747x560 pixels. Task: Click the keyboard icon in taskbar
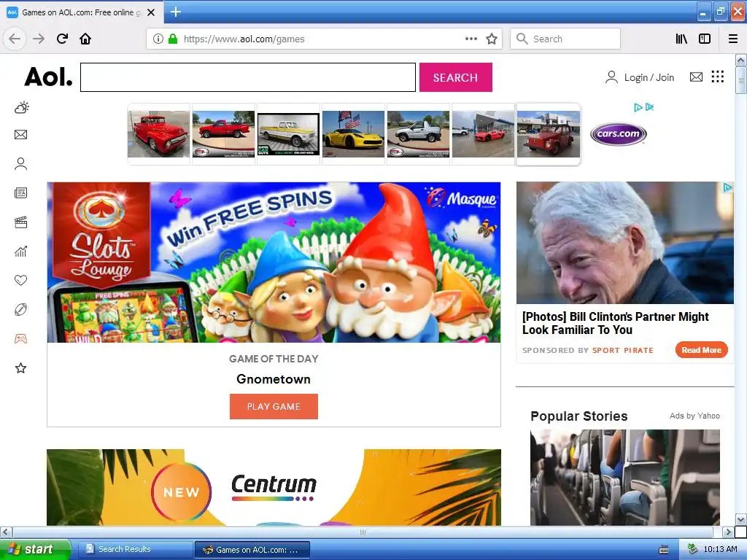coord(664,550)
